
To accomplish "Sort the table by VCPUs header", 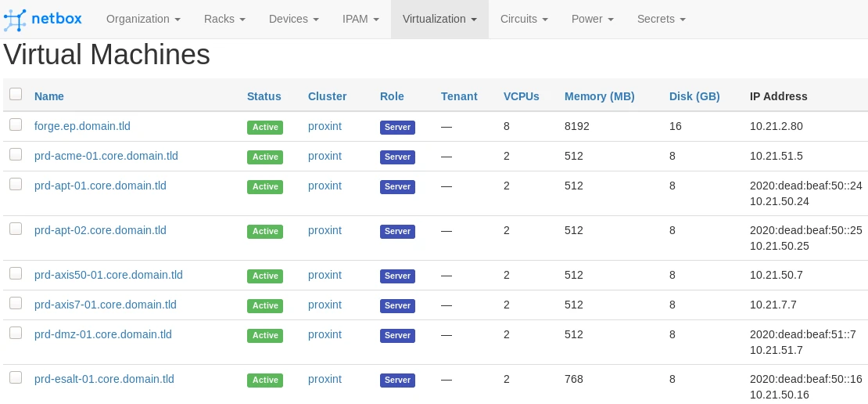I will (x=521, y=96).
